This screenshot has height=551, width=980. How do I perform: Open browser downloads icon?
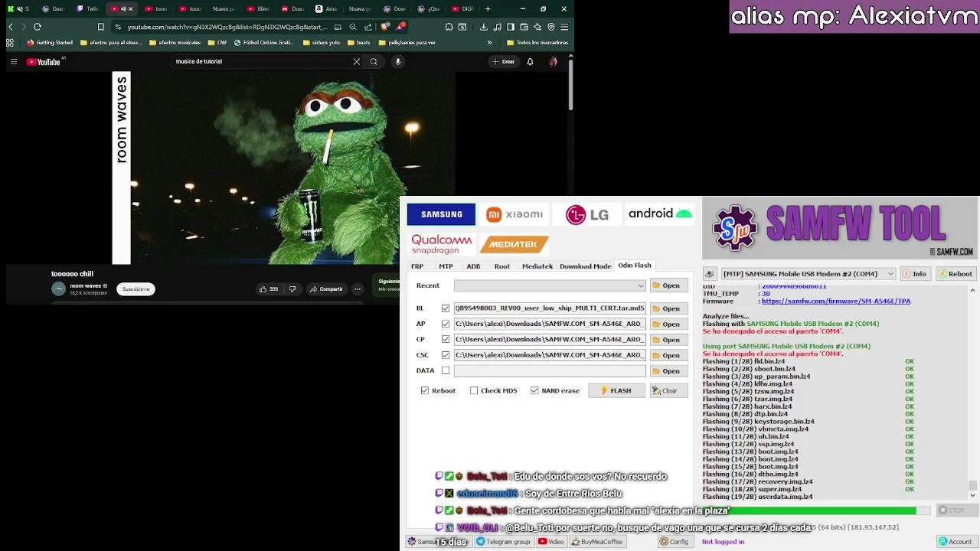(484, 27)
